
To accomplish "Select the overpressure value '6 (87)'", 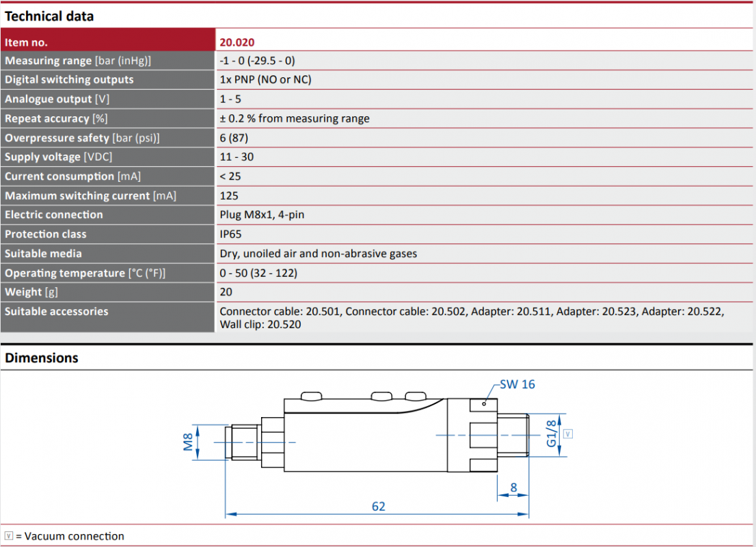I will 234,138.
